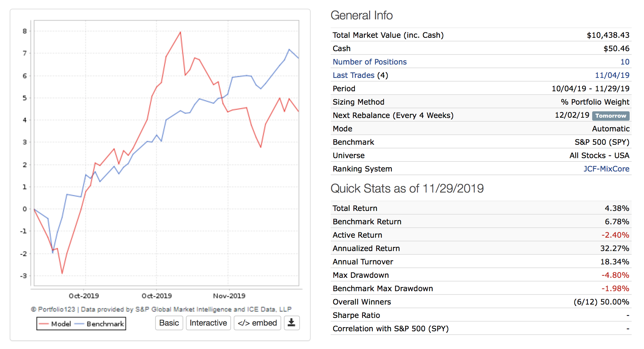The width and height of the screenshot is (644, 349).
Task: Click the positions count value 10
Action: [625, 62]
